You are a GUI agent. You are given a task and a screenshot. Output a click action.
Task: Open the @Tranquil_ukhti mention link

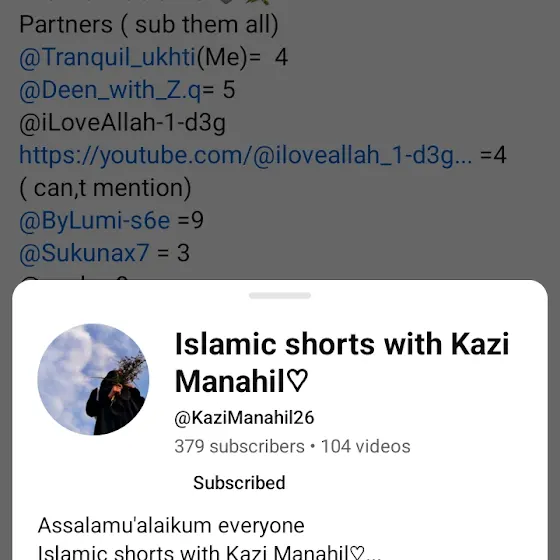pos(108,57)
